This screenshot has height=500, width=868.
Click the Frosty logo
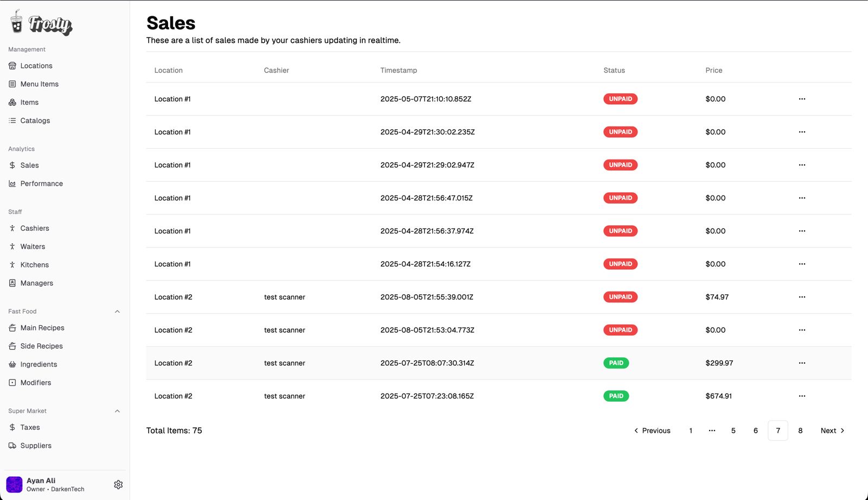coord(41,23)
